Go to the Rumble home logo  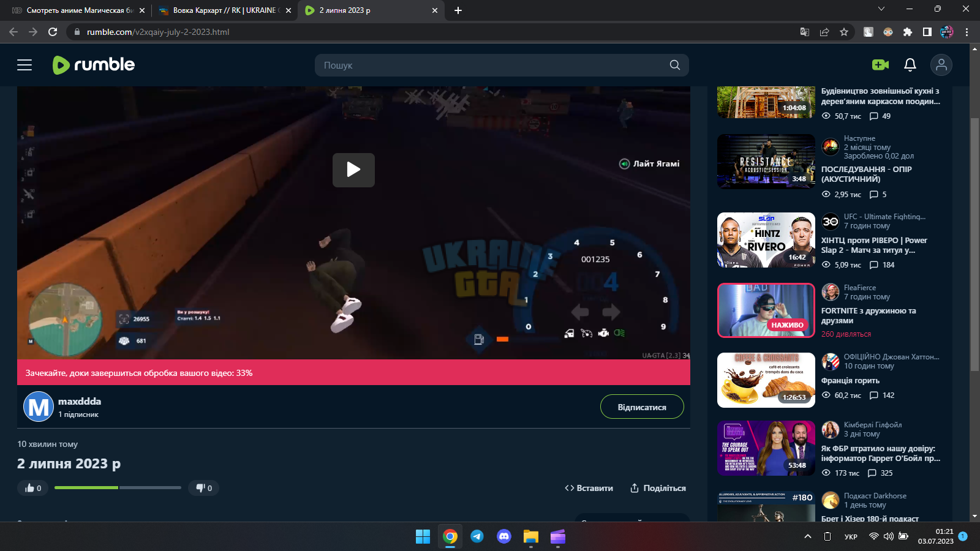pos(94,65)
